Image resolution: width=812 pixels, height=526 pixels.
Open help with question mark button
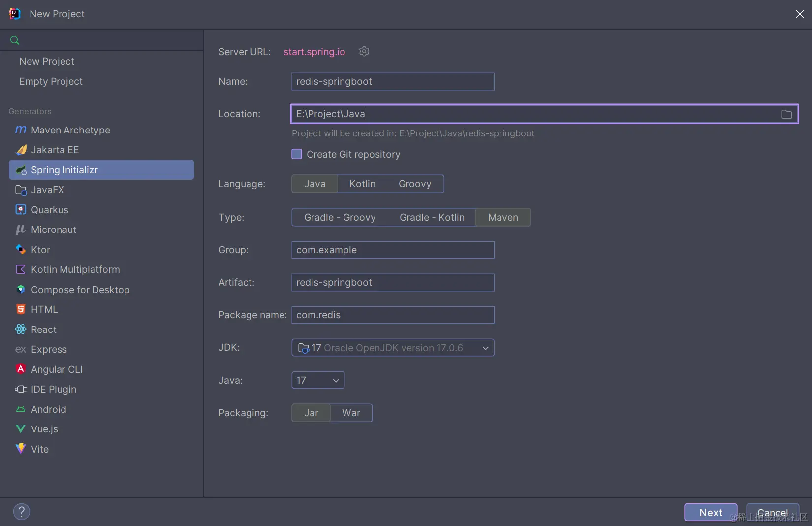click(x=22, y=512)
